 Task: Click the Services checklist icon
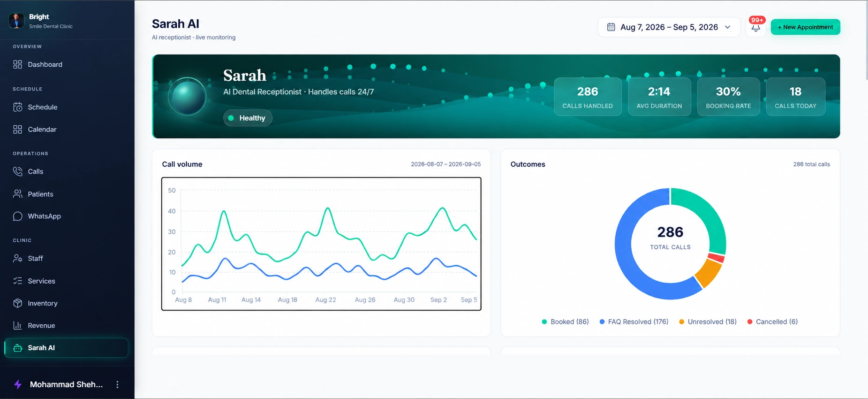(x=17, y=281)
